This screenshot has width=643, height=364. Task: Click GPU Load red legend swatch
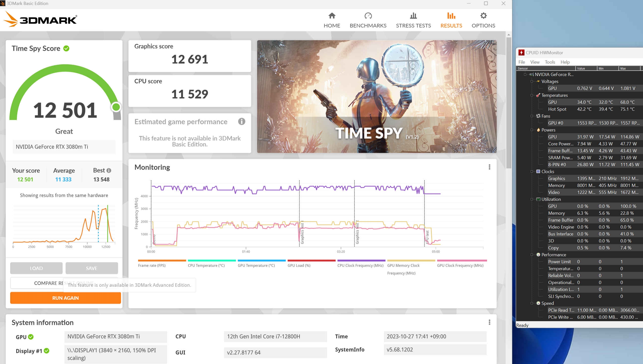[x=311, y=260]
